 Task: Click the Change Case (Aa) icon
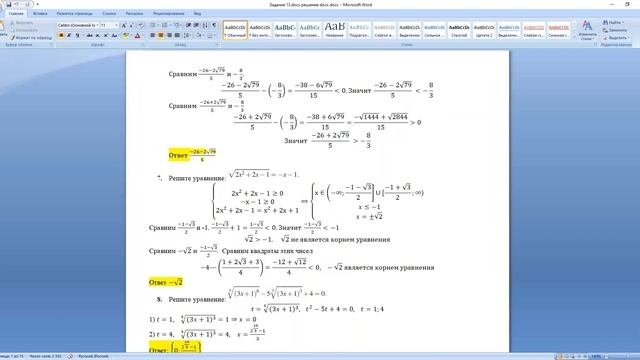[x=115, y=36]
